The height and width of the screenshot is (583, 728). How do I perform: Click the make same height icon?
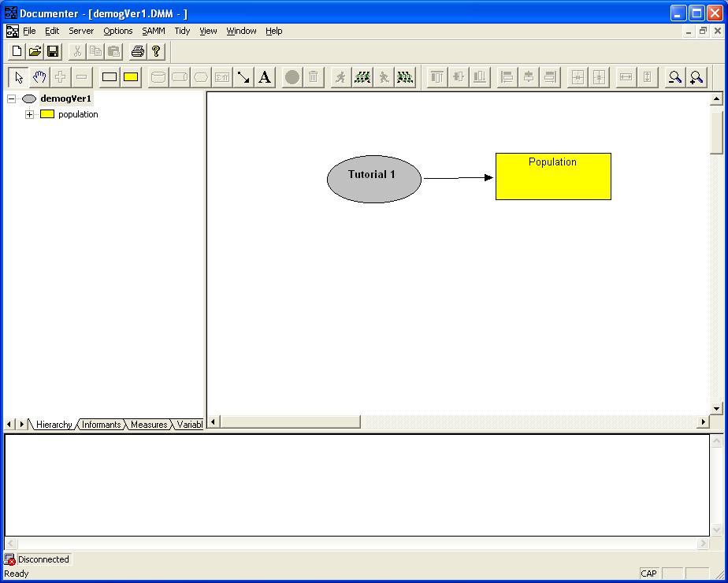click(647, 77)
